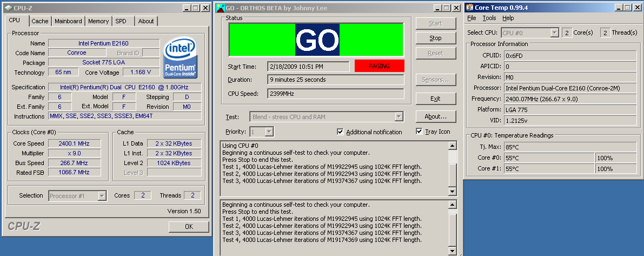
Task: Switch to the Mainboard tab
Action: [68, 21]
